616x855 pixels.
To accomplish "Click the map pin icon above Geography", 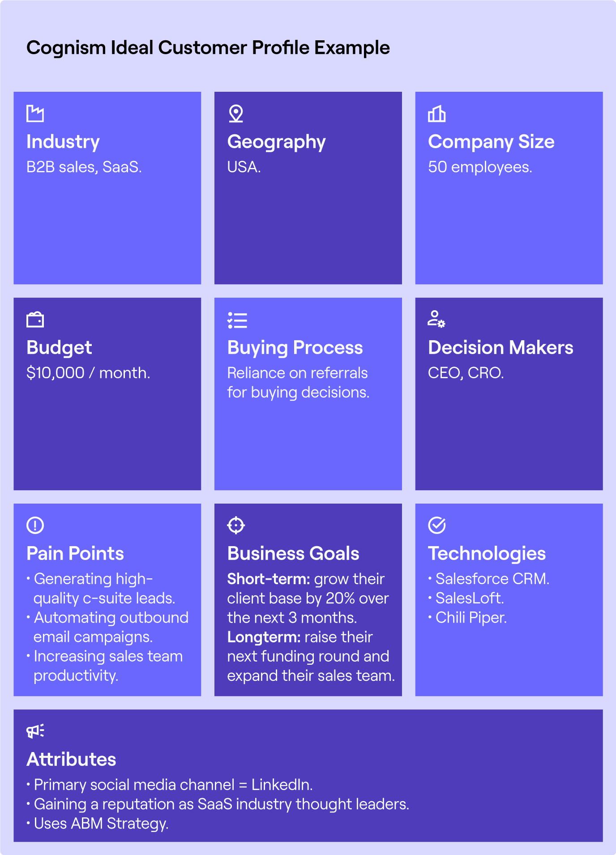I will click(236, 114).
